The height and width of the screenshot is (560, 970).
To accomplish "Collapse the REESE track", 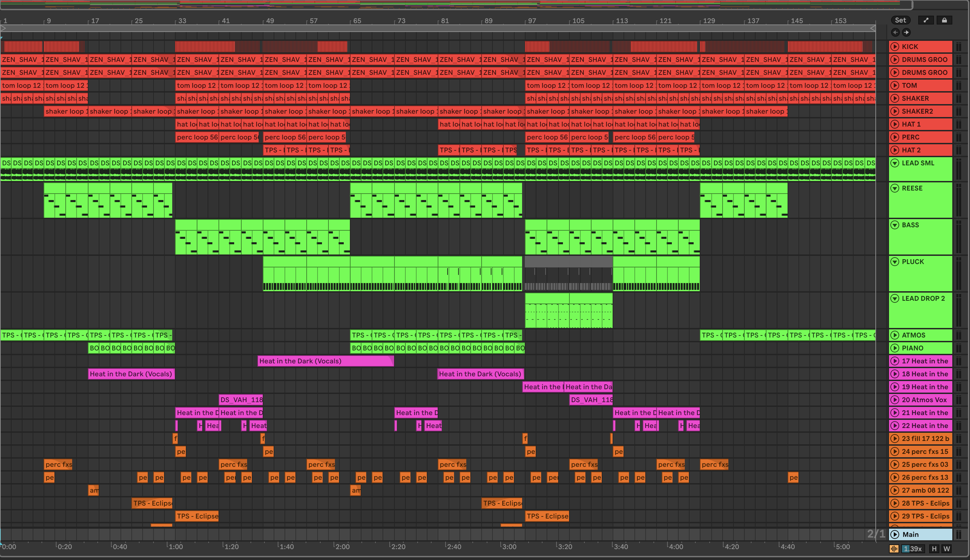I will coord(895,188).
